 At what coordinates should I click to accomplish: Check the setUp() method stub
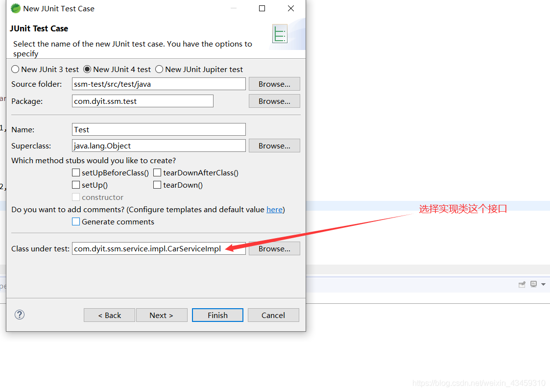(76, 185)
